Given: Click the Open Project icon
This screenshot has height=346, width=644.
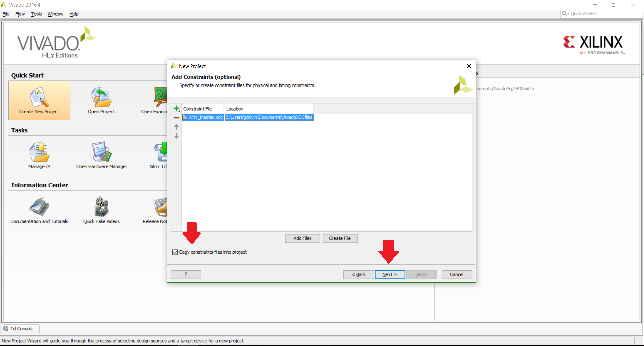Looking at the screenshot, I should point(101,97).
